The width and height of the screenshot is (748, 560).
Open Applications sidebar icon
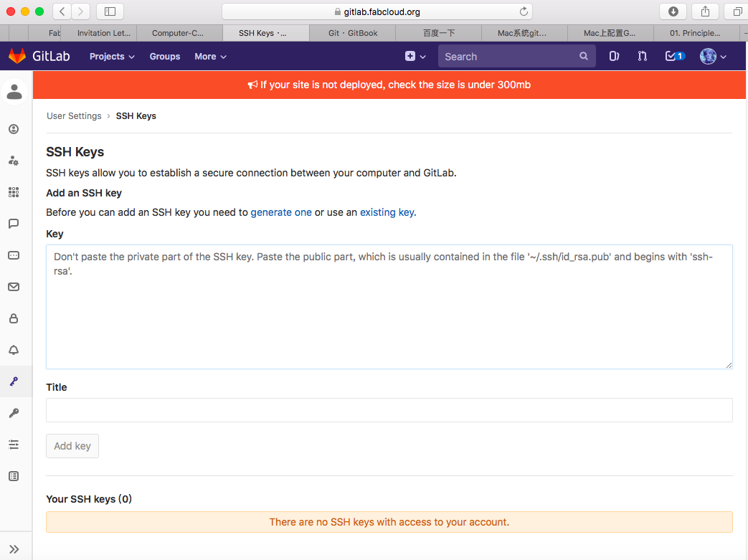point(14,192)
